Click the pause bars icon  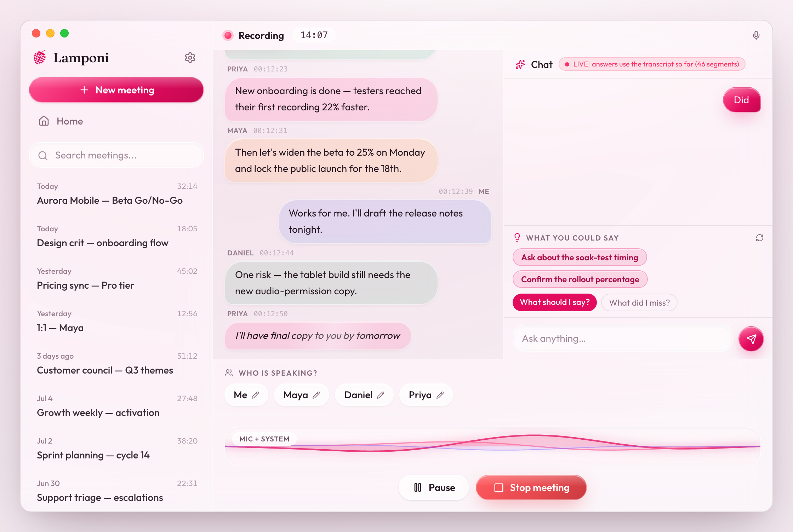[418, 487]
